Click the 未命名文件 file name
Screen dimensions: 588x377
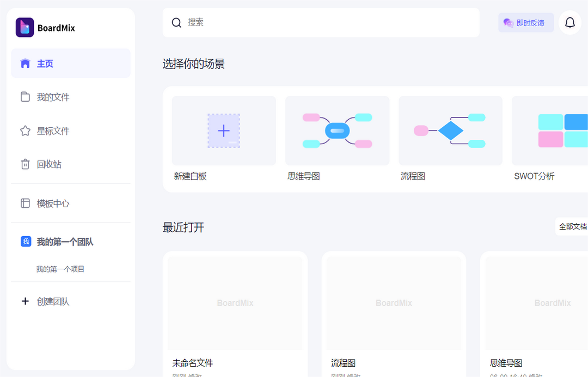click(x=192, y=363)
